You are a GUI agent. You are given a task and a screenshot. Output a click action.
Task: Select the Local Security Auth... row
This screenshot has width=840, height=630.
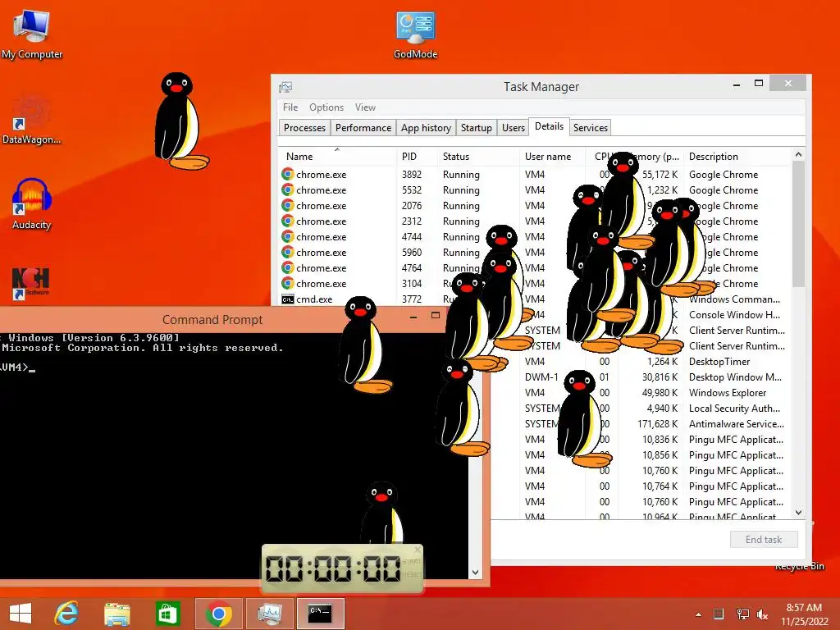734,409
